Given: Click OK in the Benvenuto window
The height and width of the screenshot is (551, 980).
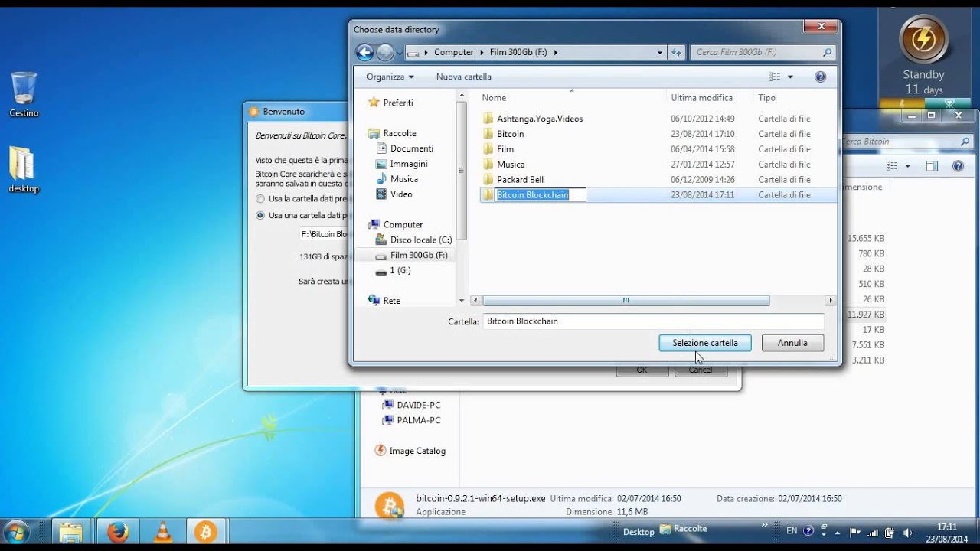Looking at the screenshot, I should click(642, 370).
